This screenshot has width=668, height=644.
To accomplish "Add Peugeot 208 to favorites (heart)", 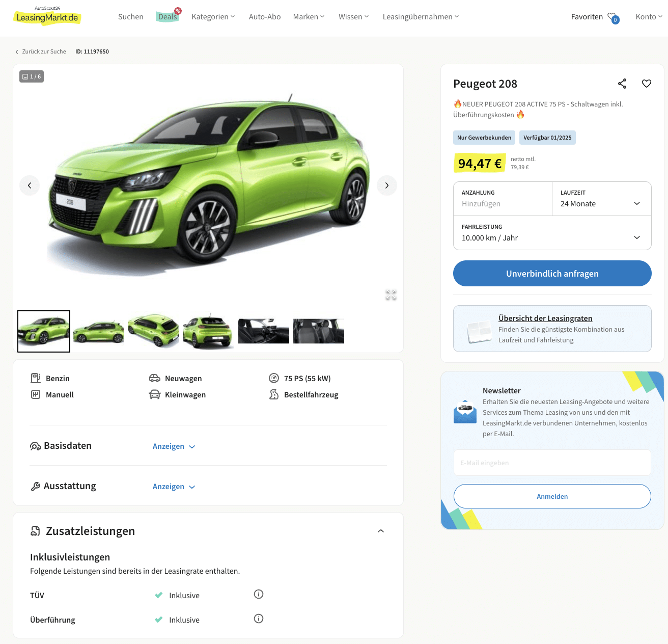I will [647, 84].
